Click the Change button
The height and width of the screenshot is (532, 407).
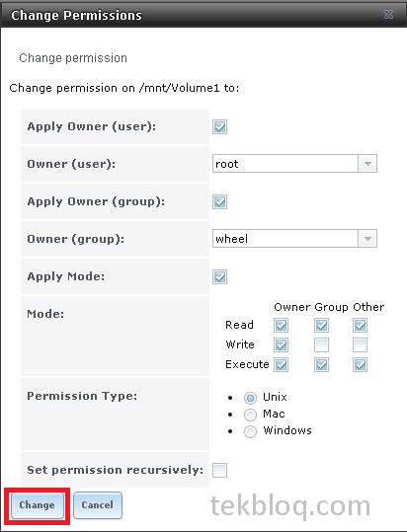[37, 505]
